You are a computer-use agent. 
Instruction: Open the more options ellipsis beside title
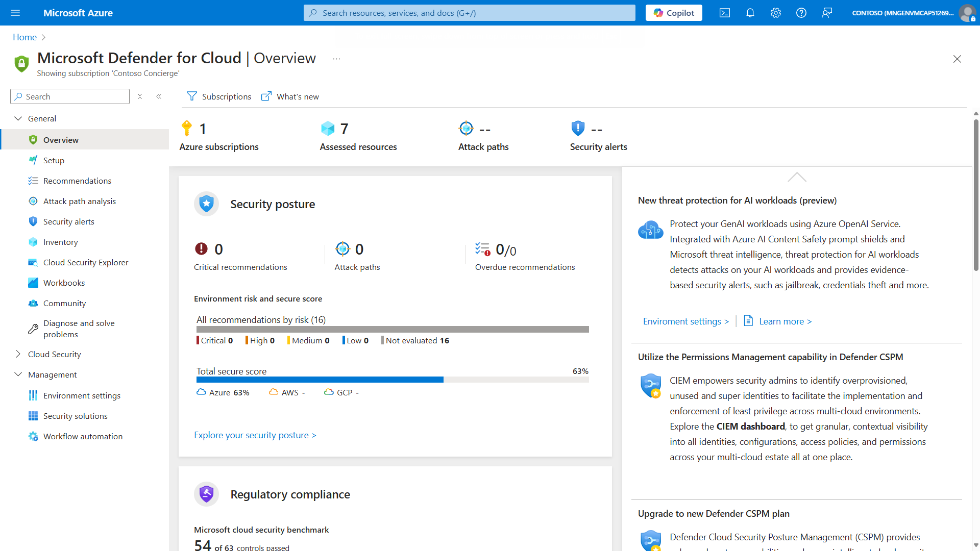(336, 59)
